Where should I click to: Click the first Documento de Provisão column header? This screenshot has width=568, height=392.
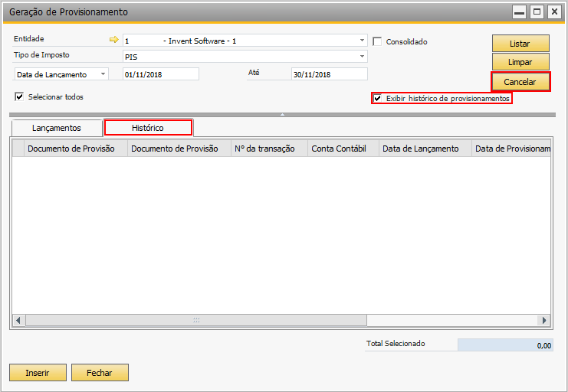[x=76, y=149]
